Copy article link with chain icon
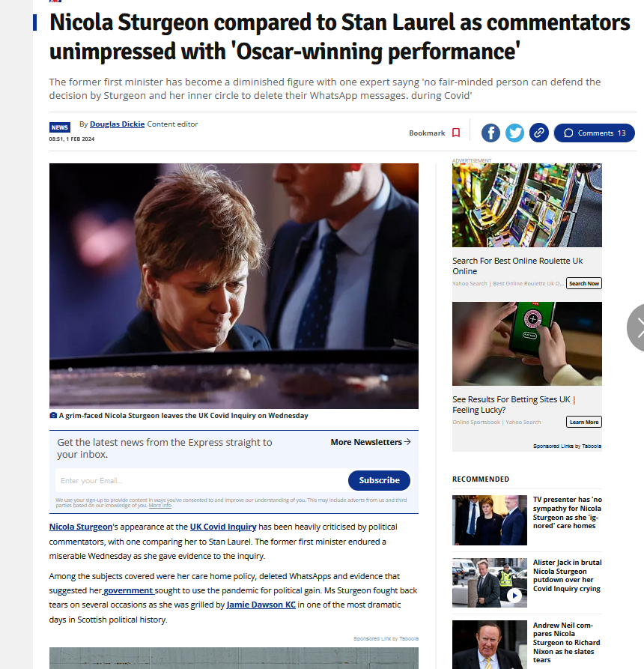The image size is (644, 669). coord(538,133)
